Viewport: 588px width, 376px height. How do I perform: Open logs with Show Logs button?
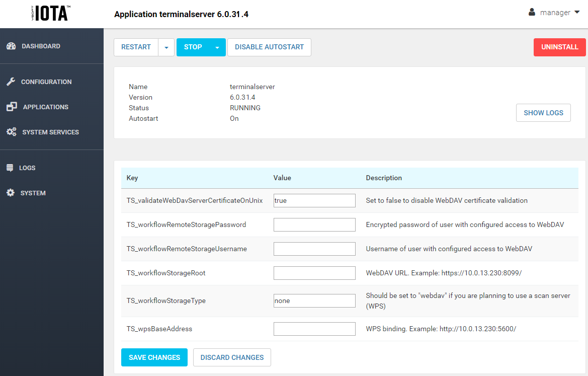543,113
